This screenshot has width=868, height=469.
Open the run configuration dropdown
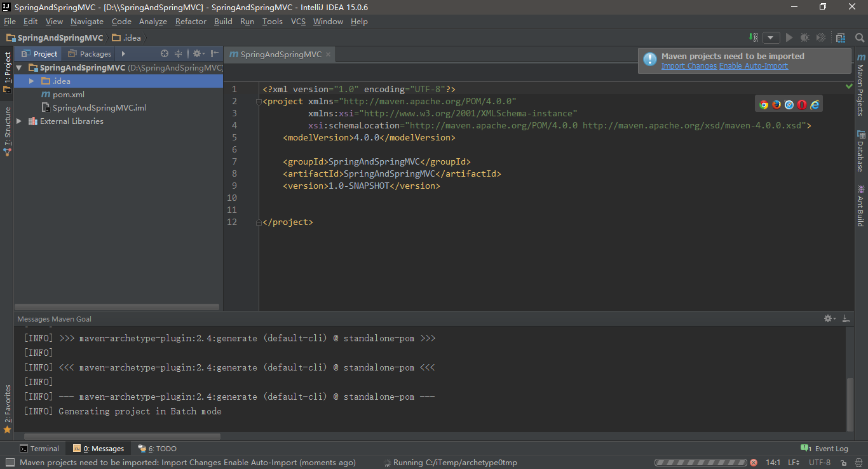coord(771,38)
